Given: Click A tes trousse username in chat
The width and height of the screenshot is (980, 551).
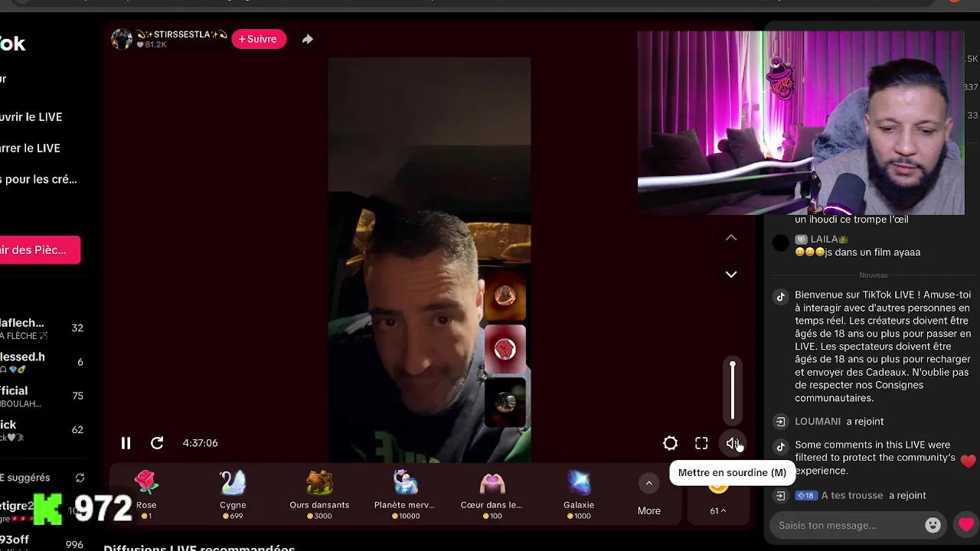Looking at the screenshot, I should click(852, 496).
